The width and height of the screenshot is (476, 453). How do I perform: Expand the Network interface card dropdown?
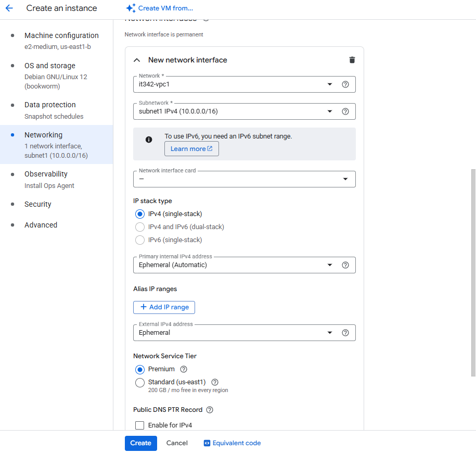pos(244,179)
